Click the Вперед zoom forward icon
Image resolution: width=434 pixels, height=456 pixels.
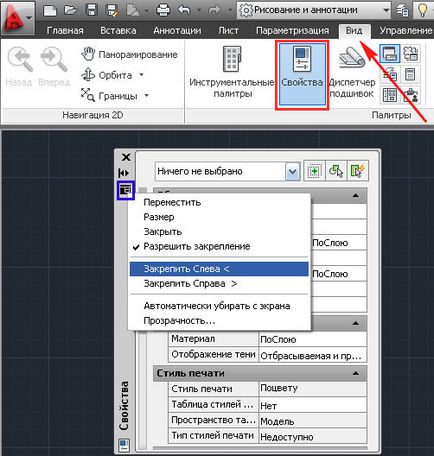click(x=54, y=67)
